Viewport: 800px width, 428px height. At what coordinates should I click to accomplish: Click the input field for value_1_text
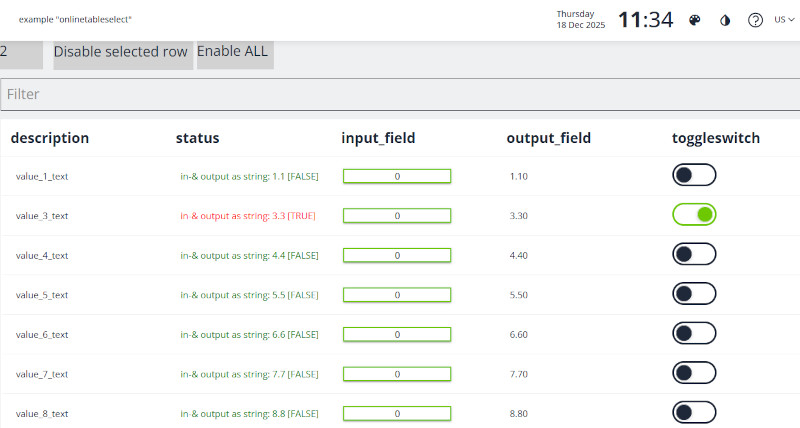(397, 176)
